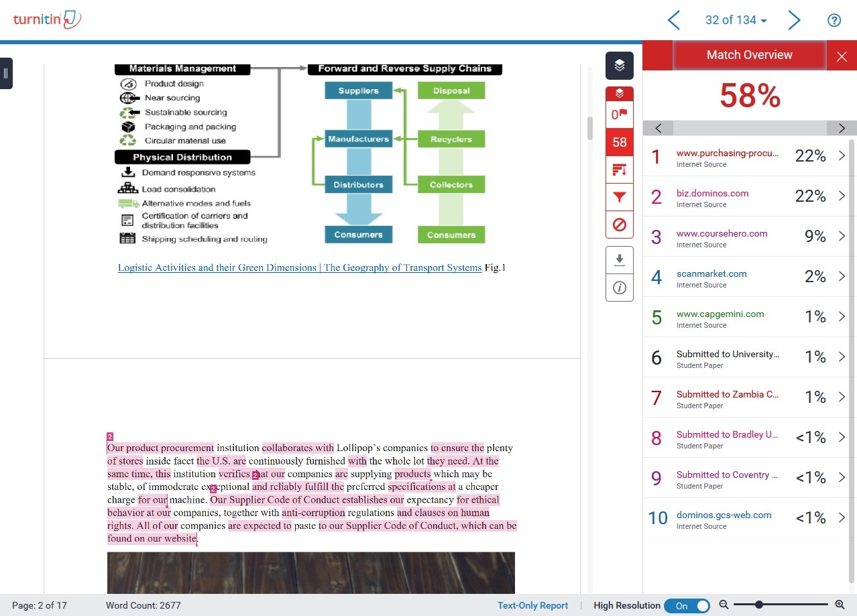Go to the next paper arrow
The image size is (857, 616).
tap(794, 20)
